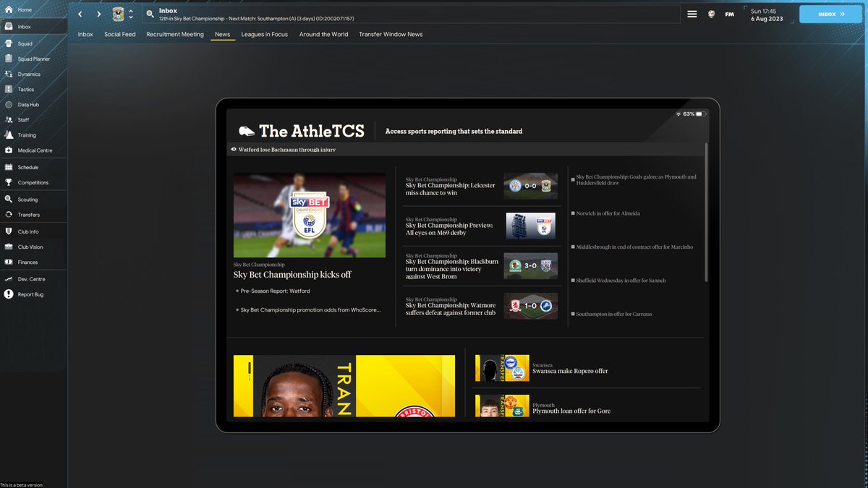The width and height of the screenshot is (868, 488).
Task: Open 'Swansea make Ropero offer' story
Action: [x=570, y=371]
